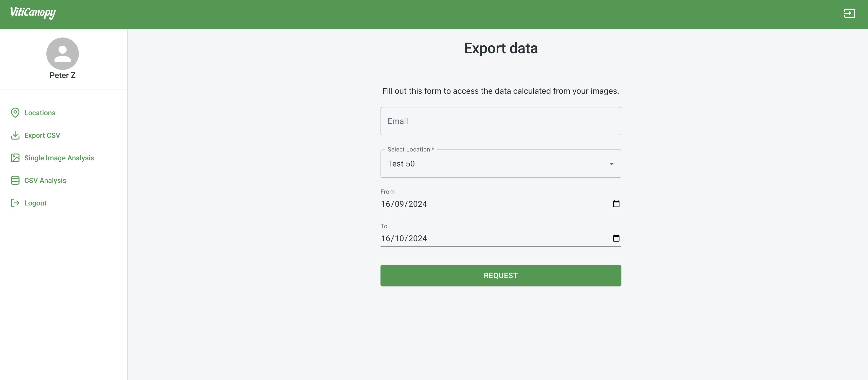
Task: Click the Select Location * label
Action: [x=411, y=149]
